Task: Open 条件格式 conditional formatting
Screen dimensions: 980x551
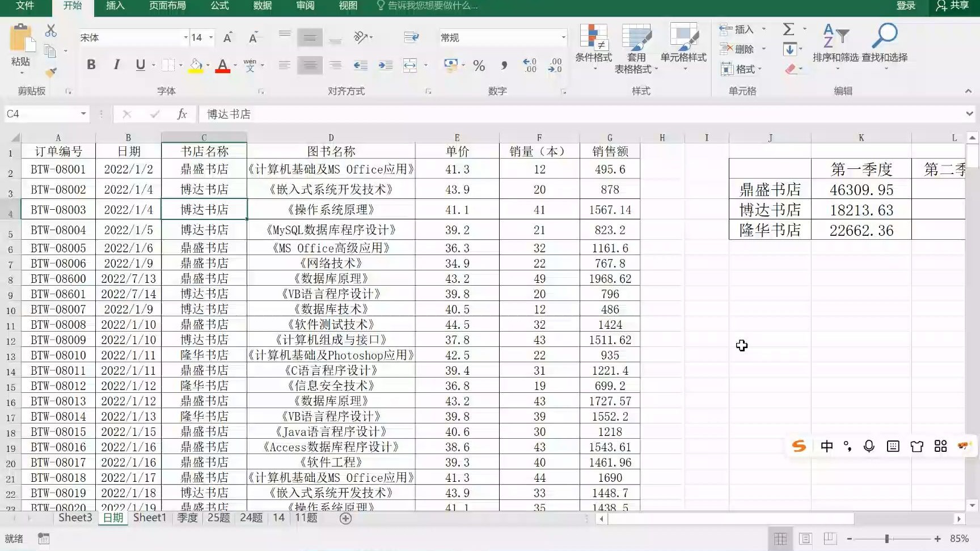Action: [x=594, y=46]
